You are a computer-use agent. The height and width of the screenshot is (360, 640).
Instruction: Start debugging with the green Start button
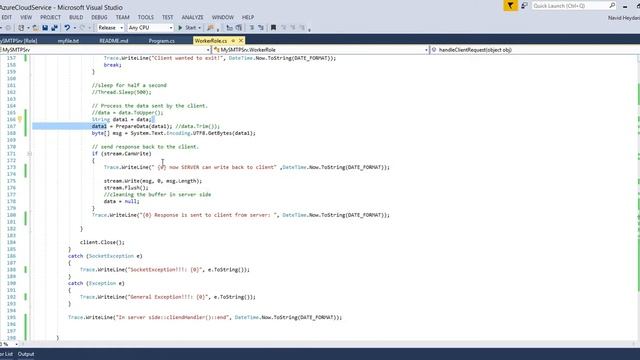click(x=187, y=28)
